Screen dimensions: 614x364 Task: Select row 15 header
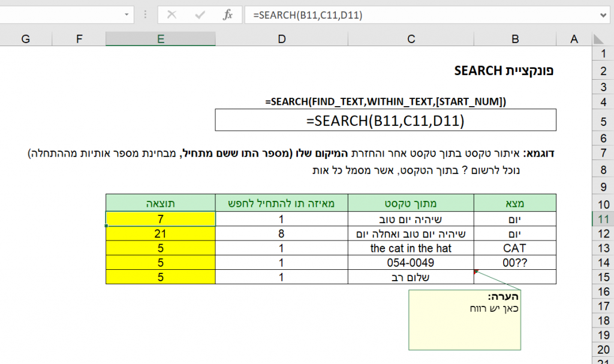603,277
